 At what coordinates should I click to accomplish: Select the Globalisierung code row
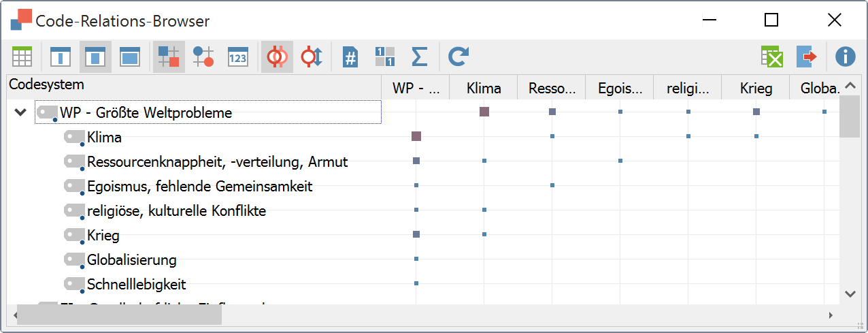pos(132,260)
